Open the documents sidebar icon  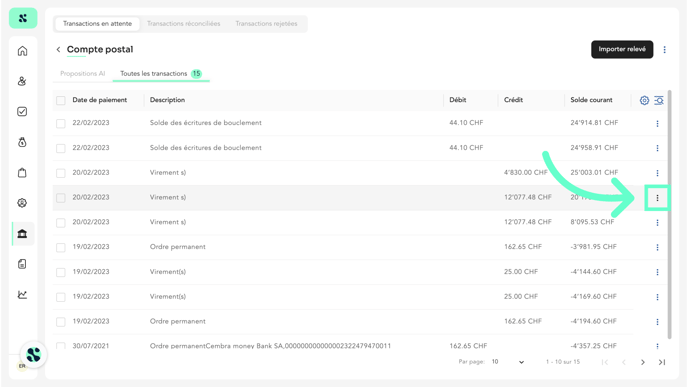coord(22,264)
